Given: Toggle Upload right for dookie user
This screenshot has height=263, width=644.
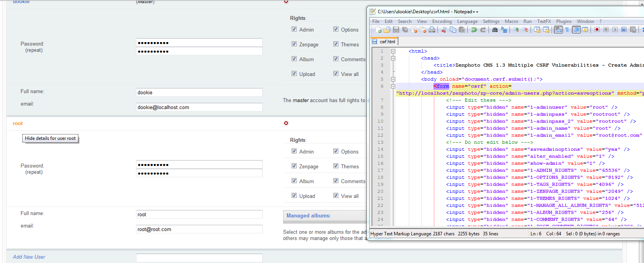Looking at the screenshot, I should 294,74.
